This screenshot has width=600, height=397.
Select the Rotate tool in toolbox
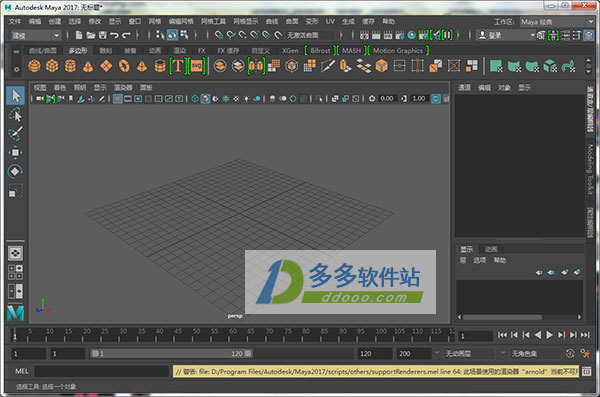tap(16, 171)
